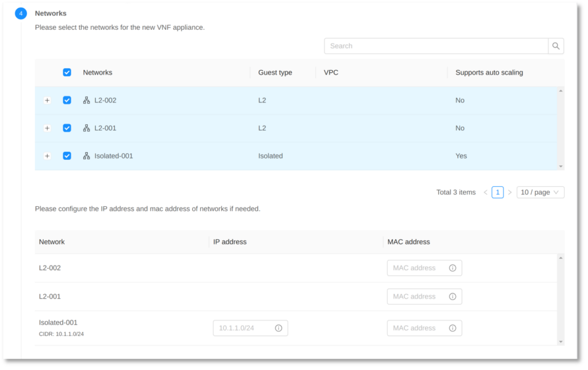Screen dimensions: 588x370
Task: Click the network icon beside Isolated-001
Action: (x=87, y=156)
